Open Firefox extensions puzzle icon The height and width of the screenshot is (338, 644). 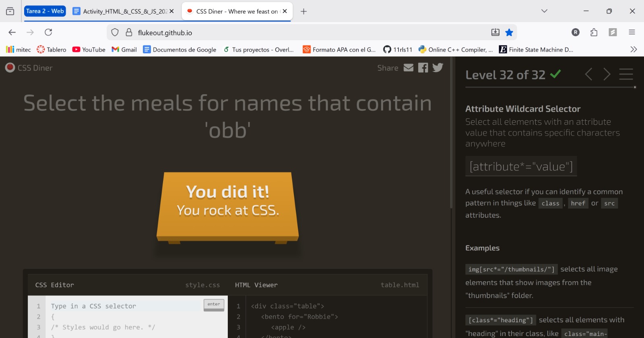pos(594,33)
